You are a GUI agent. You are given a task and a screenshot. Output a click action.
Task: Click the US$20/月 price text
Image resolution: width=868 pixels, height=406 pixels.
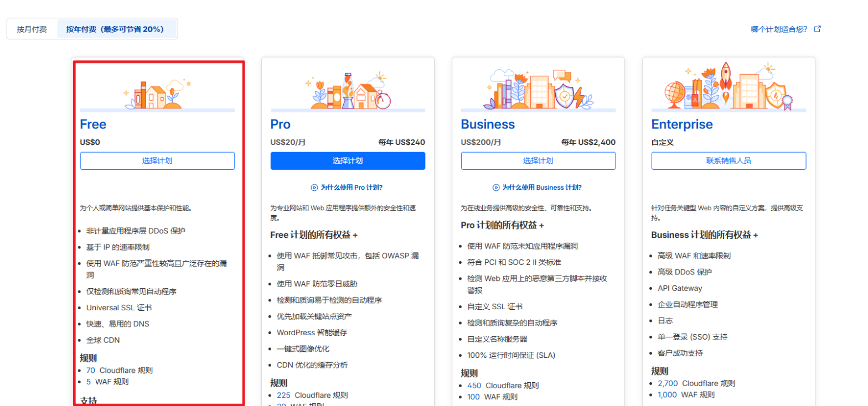(x=288, y=142)
